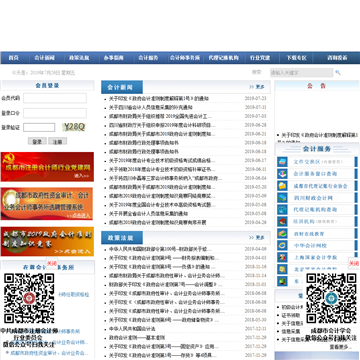Click the 登录 login button
Screen dimensions: 360x360
37,141
